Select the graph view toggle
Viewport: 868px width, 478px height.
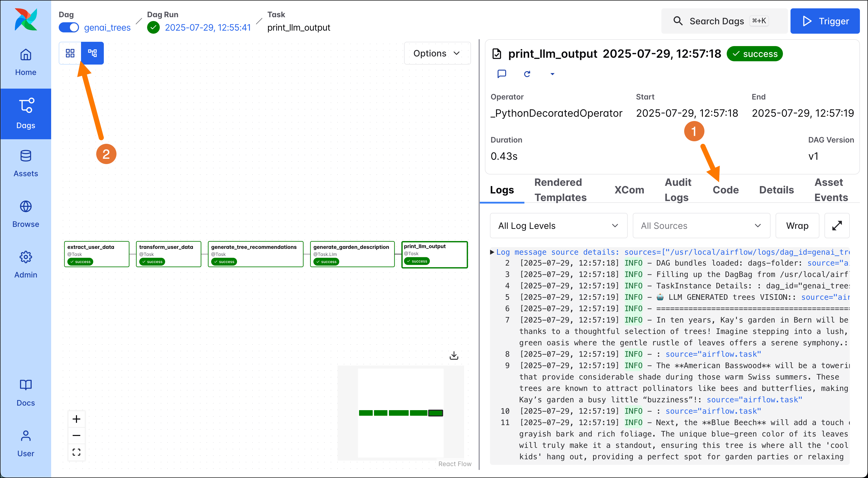click(92, 53)
